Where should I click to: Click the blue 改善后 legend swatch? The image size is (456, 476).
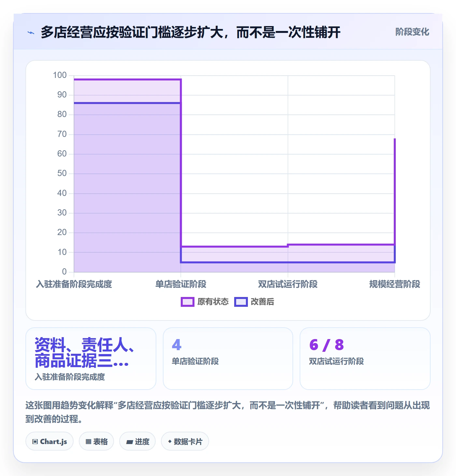[x=241, y=302]
